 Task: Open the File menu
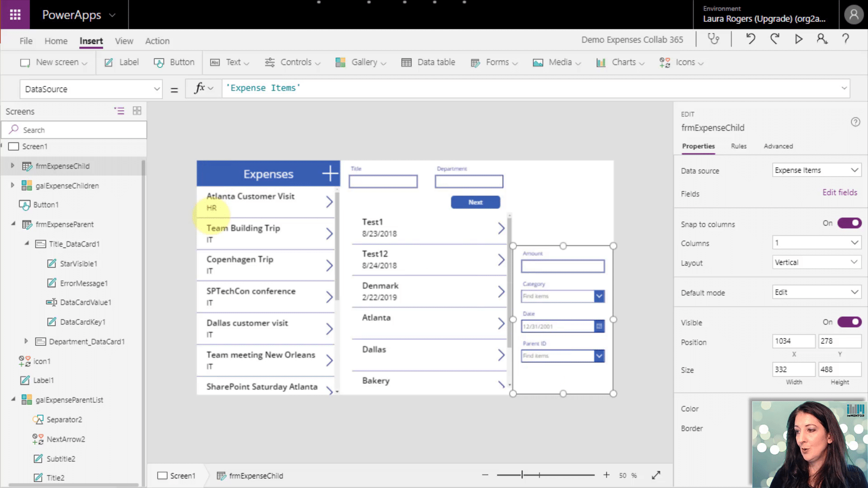(26, 41)
